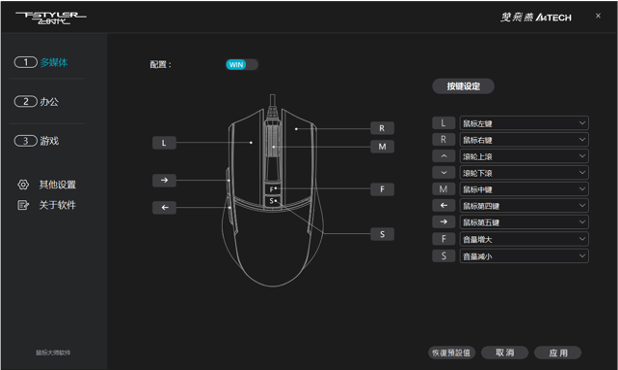618x370 pixels.
Task: Open the 音量增大 dropdown for F key
Action: pos(524,239)
